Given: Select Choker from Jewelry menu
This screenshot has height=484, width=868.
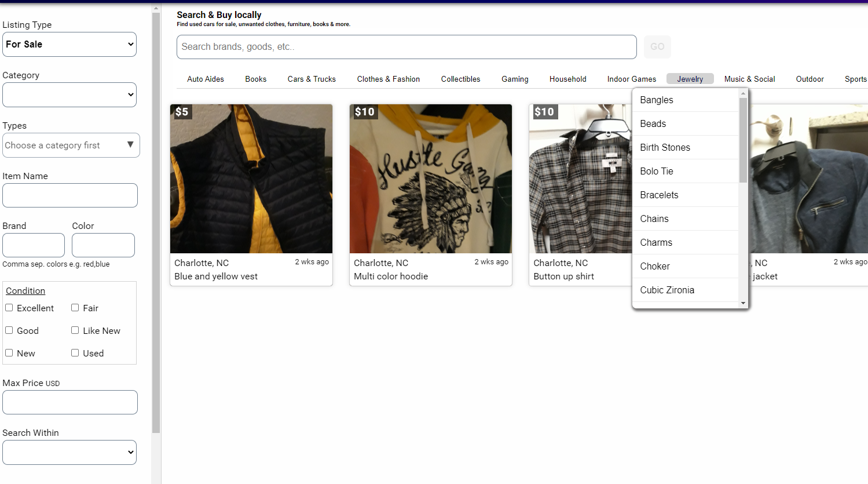Looking at the screenshot, I should click(686, 267).
